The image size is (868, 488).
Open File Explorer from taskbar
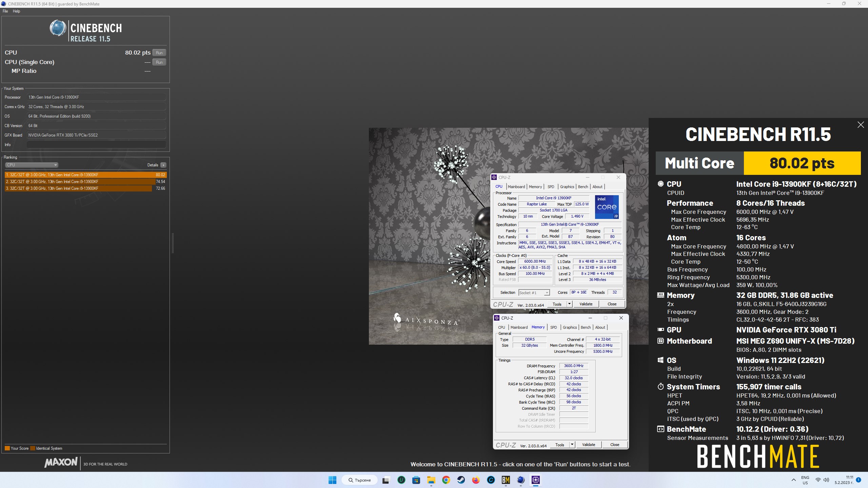tap(431, 480)
